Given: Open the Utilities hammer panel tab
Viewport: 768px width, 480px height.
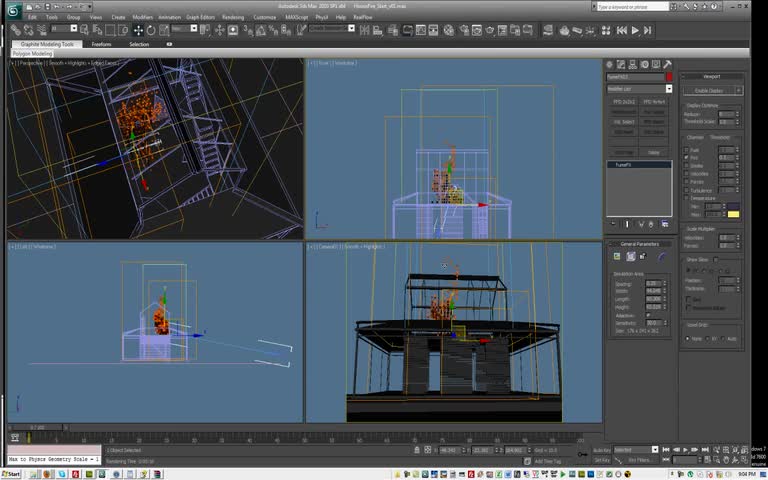Looking at the screenshot, I should click(x=667, y=64).
